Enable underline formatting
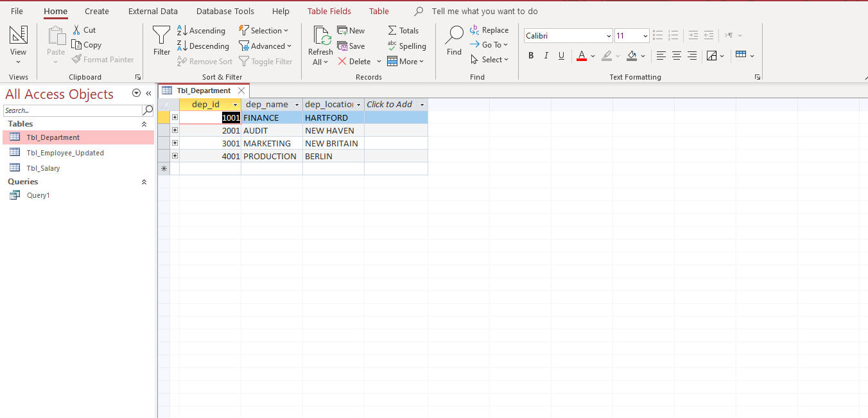 [560, 56]
